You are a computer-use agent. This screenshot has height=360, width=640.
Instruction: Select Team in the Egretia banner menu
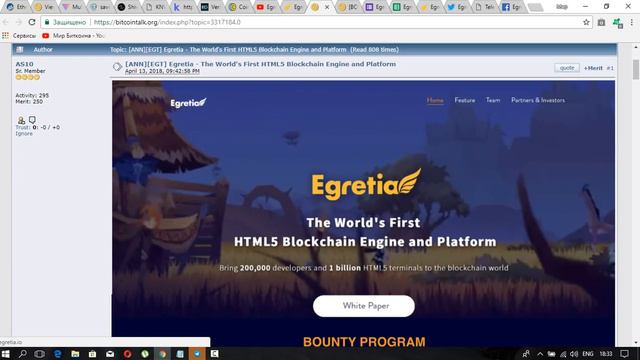pos(493,100)
